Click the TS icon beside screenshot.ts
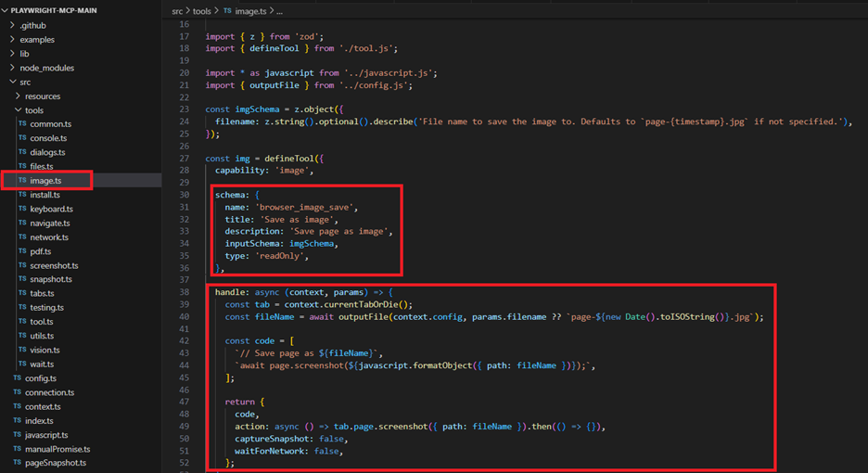 (x=22, y=265)
